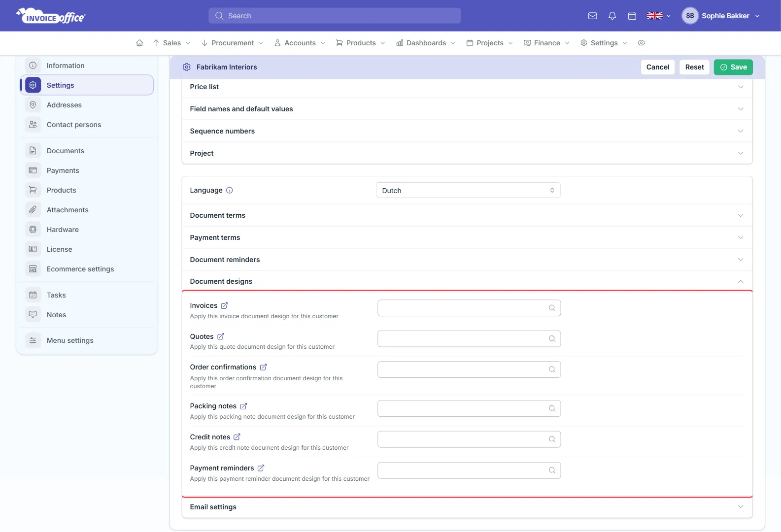Screen dimensions: 781x532
Task: Expand Field names and default values
Action: coord(467,109)
